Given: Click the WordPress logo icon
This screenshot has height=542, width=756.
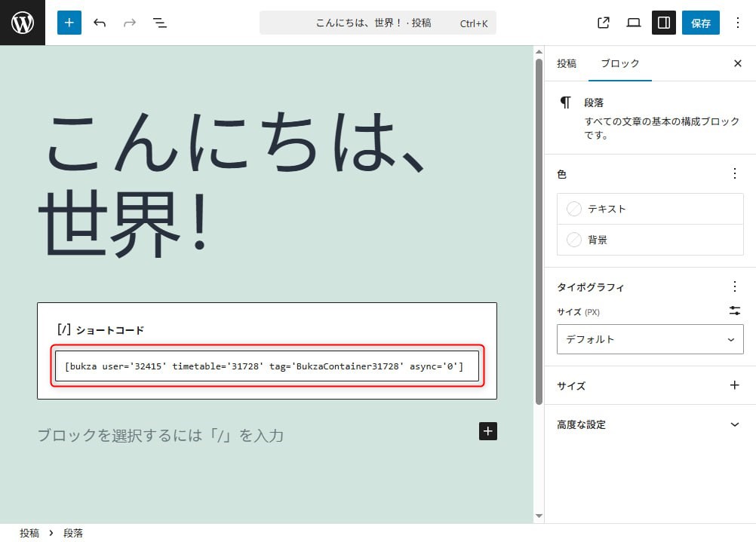Looking at the screenshot, I should [x=23, y=23].
